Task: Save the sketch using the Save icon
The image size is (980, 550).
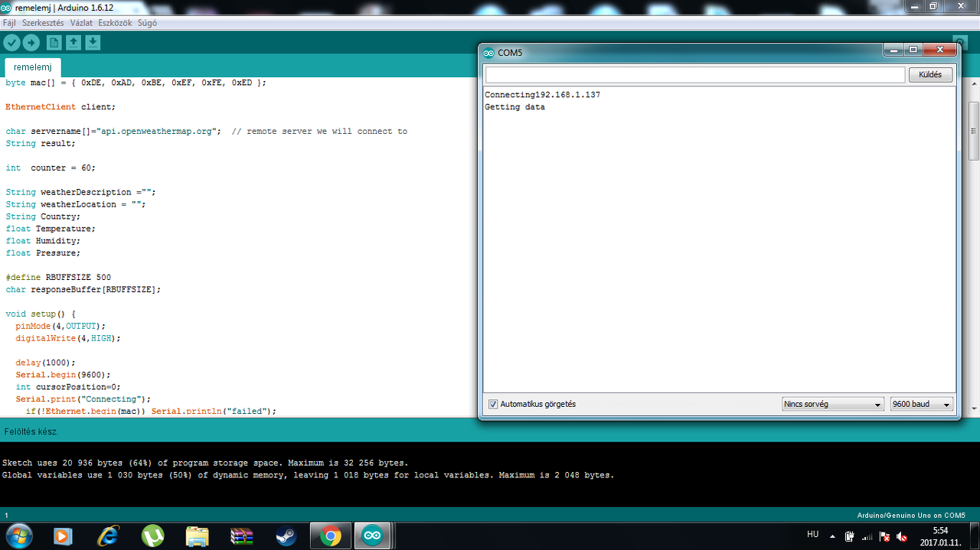Action: pos(93,43)
